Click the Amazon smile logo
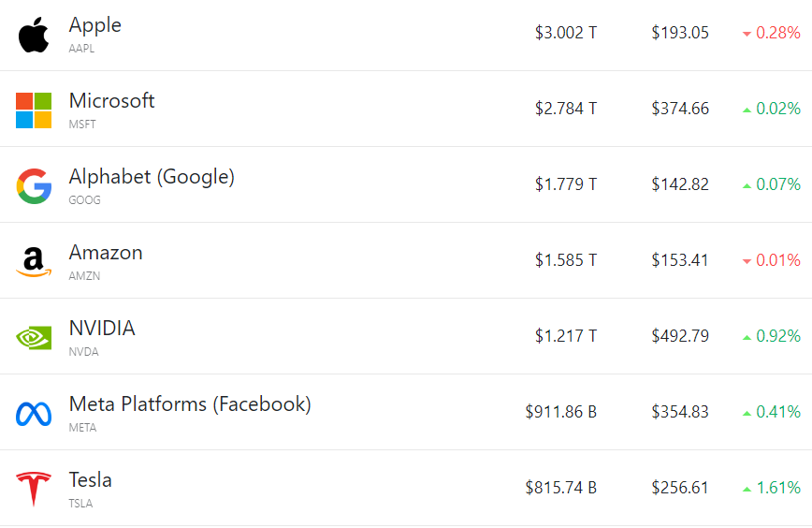The image size is (812, 528). pos(34,262)
